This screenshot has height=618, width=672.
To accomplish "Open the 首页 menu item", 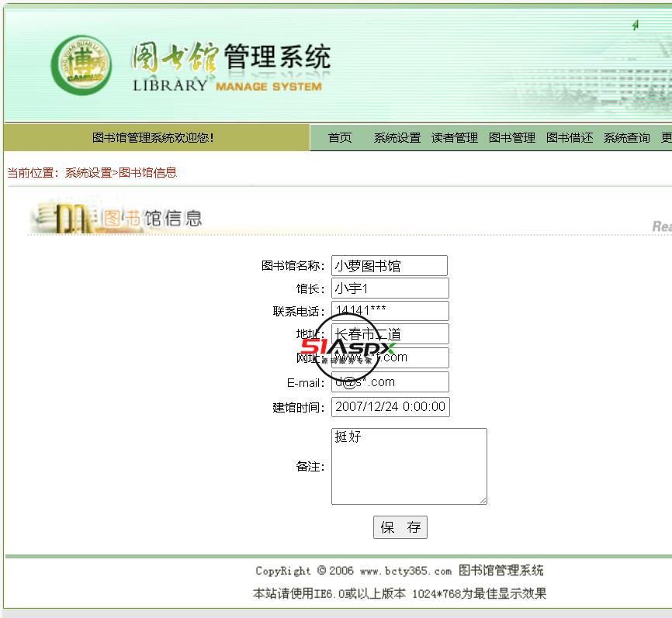I will [x=340, y=138].
